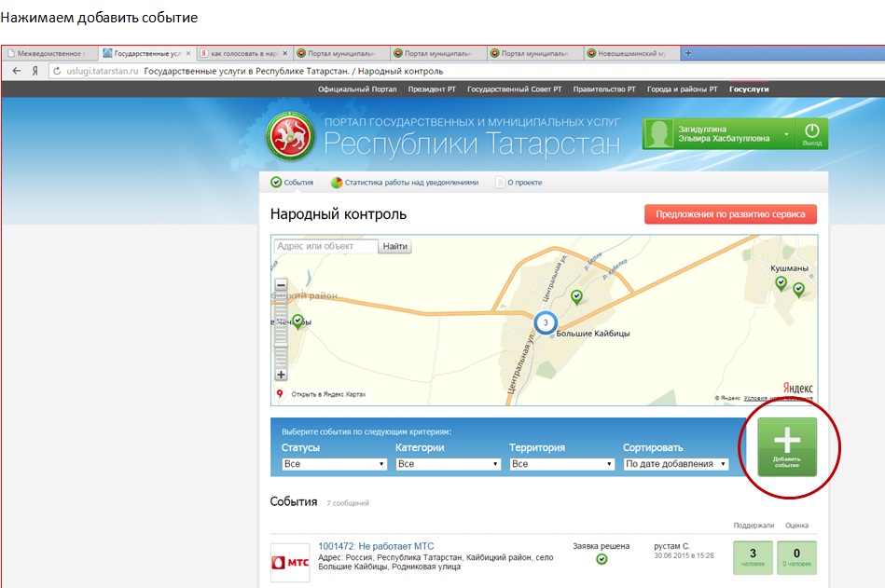Image resolution: width=885 pixels, height=588 pixels.
Task: Open the Территория dropdown
Action: (x=561, y=464)
